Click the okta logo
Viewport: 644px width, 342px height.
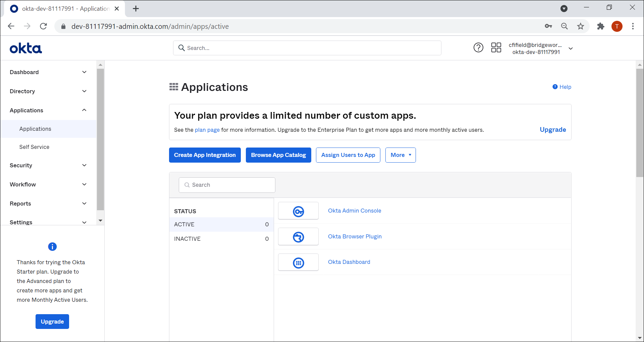click(x=26, y=48)
